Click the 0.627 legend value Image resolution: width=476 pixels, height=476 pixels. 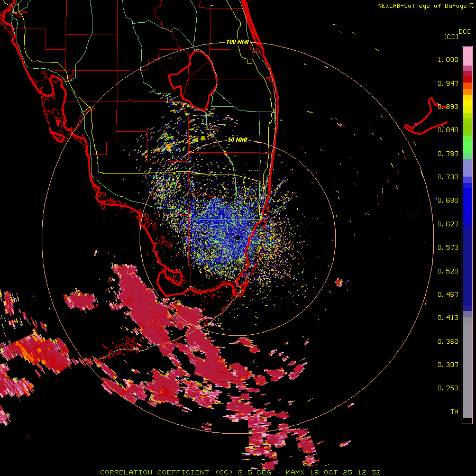[448, 224]
